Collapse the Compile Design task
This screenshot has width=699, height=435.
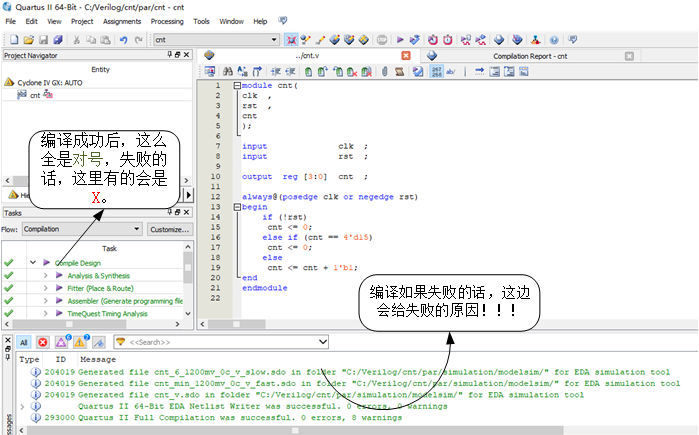[33, 263]
